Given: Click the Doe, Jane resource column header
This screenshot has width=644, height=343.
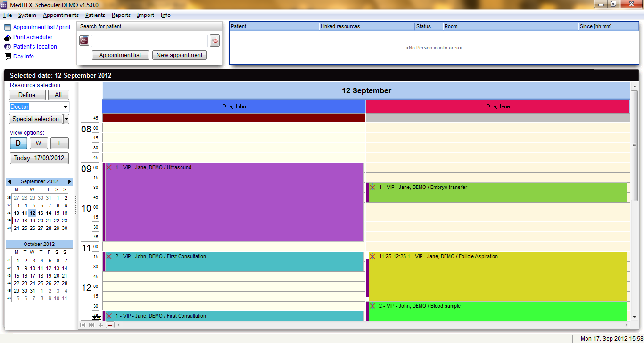Looking at the screenshot, I should 498,106.
